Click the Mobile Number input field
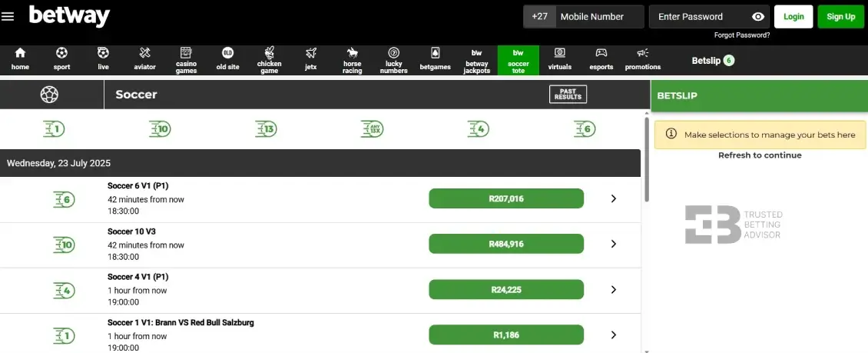The width and height of the screenshot is (868, 353). click(600, 17)
